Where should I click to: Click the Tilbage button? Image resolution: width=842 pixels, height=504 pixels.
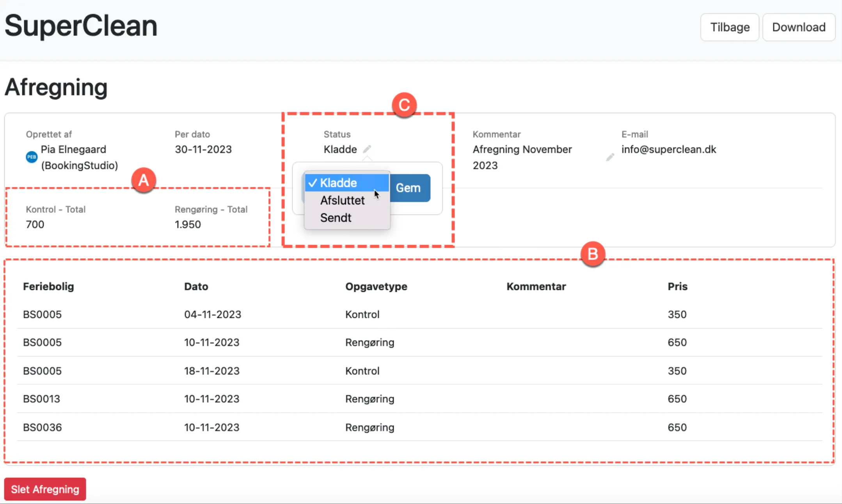click(729, 27)
